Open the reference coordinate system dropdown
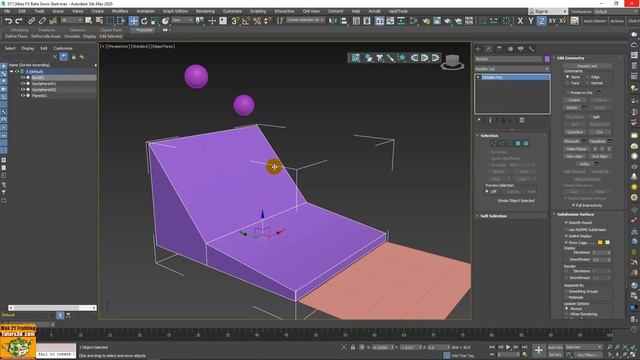Screen dimensions: 640x360 point(182,20)
